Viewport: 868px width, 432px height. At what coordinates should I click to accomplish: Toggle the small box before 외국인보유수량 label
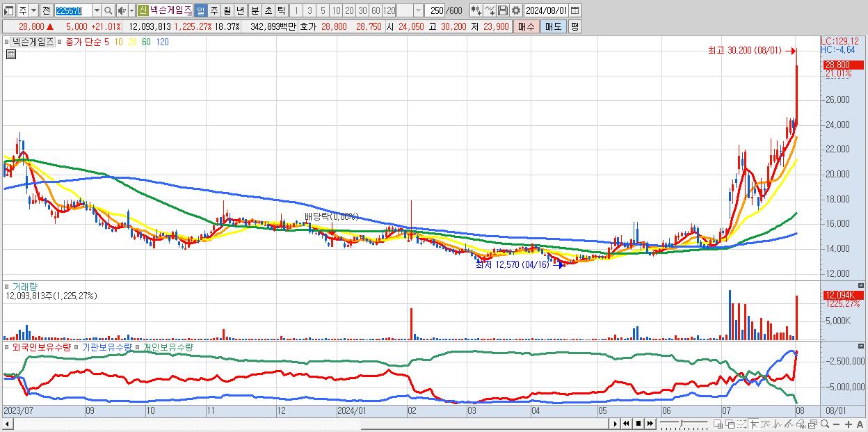[x=7, y=346]
